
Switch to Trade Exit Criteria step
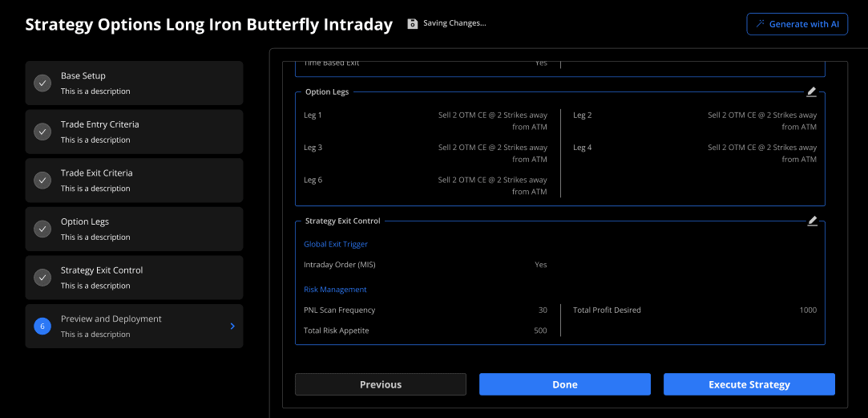134,181
